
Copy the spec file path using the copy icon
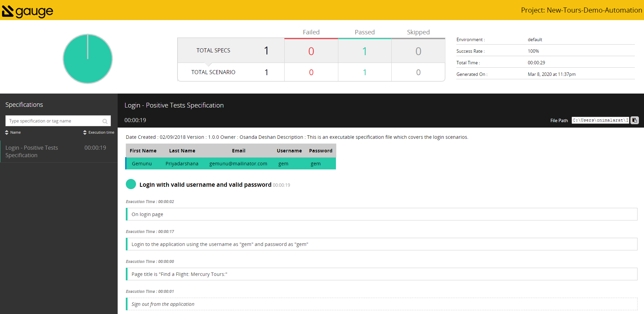pos(634,120)
